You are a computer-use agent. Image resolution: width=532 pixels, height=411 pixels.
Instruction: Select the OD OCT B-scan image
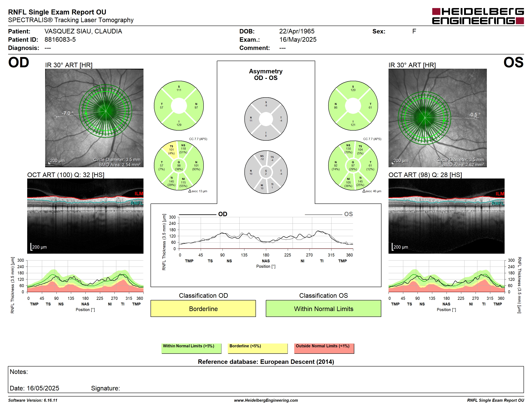(85, 216)
